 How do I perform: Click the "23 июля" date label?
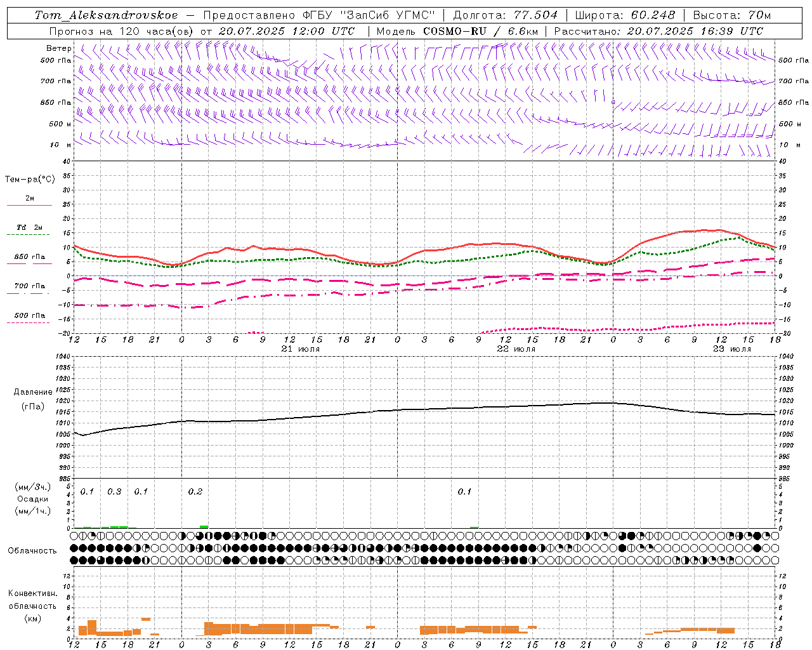tap(732, 349)
